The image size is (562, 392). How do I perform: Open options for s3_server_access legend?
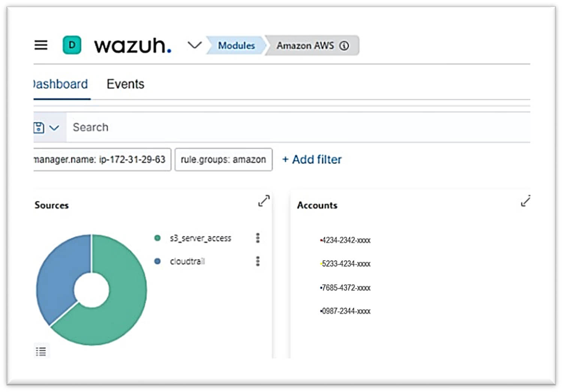(258, 238)
